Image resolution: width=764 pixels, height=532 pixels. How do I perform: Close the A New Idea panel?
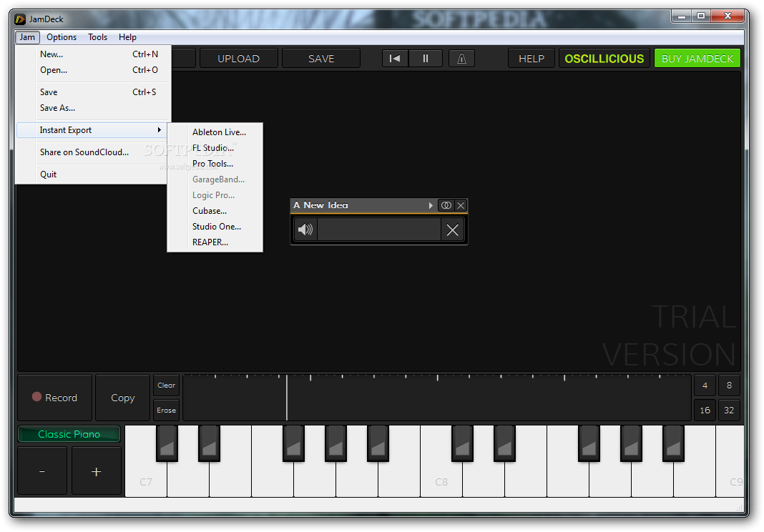pyautogui.click(x=461, y=205)
